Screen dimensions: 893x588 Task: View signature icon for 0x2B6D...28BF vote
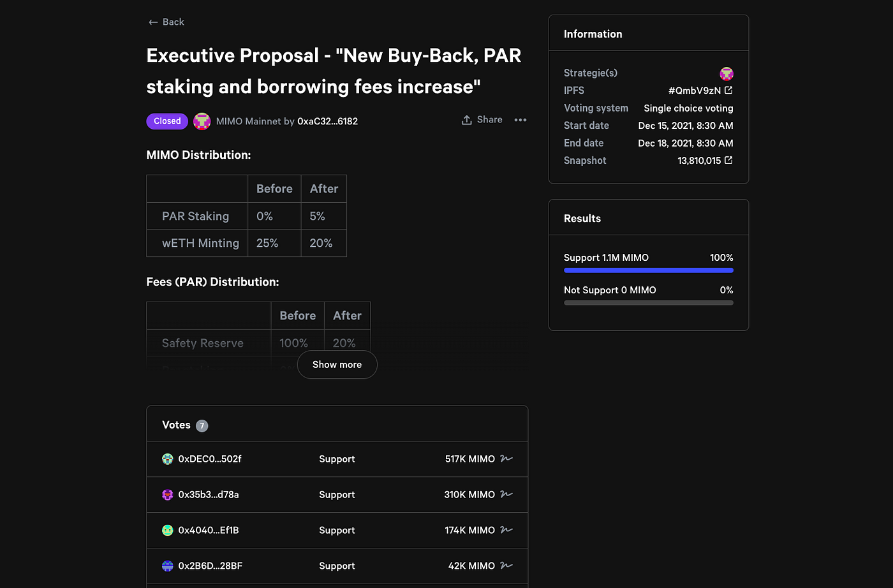[x=506, y=566]
